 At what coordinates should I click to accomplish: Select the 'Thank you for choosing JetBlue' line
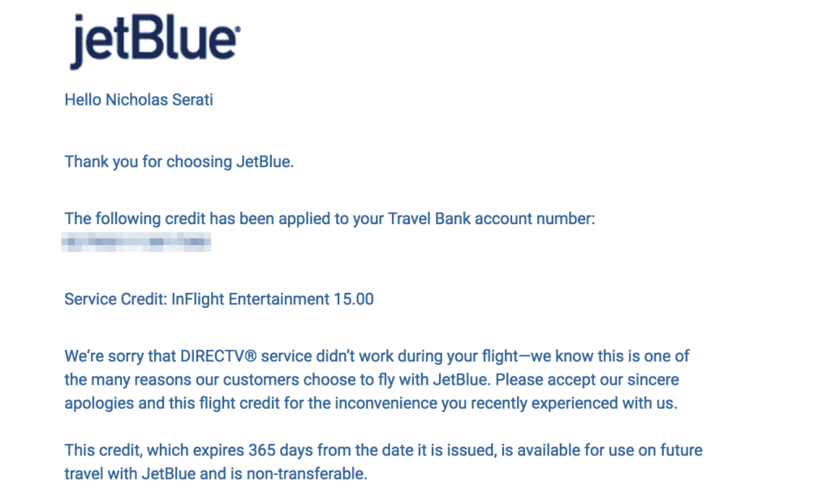179,162
